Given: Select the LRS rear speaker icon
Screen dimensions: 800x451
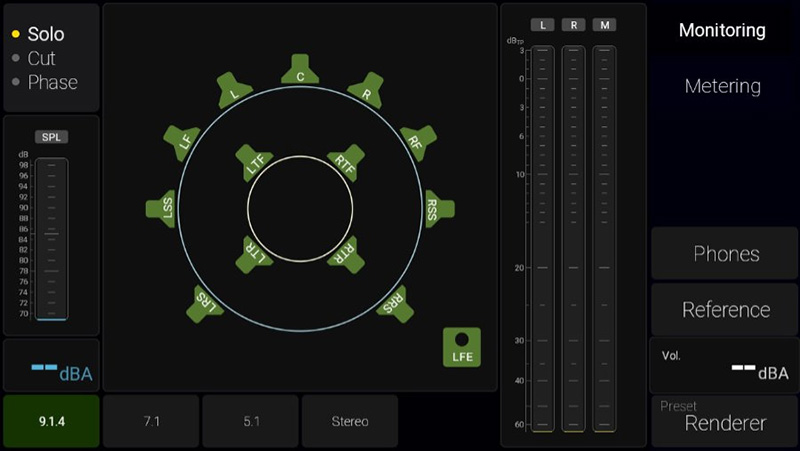Looking at the screenshot, I should [206, 302].
